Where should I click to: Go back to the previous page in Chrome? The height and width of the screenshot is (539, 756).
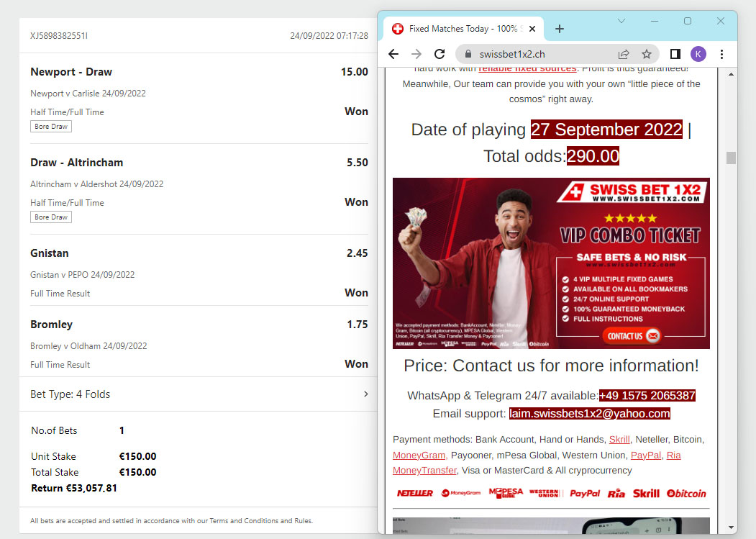[393, 54]
